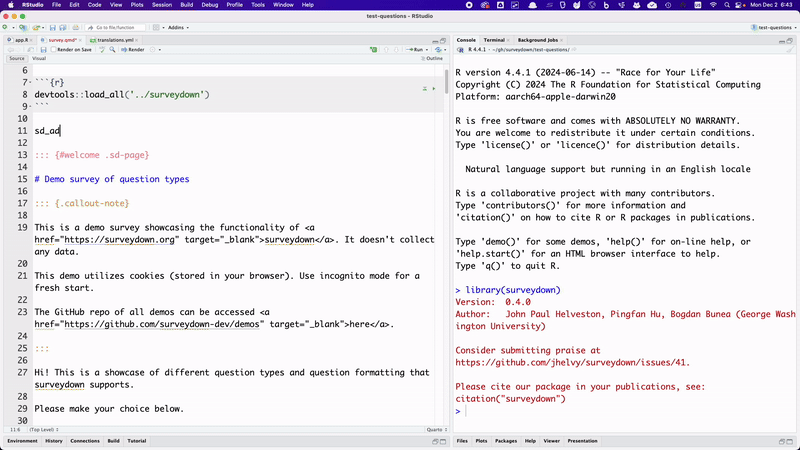Toggle the document Outline panel

coord(432,59)
